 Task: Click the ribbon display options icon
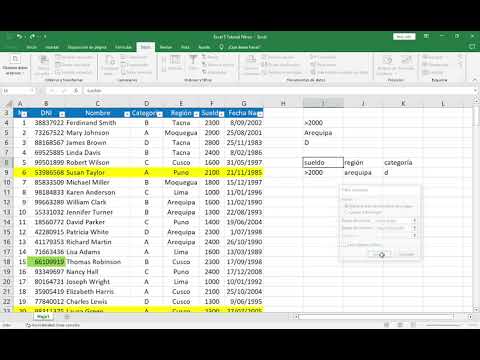click(426, 36)
